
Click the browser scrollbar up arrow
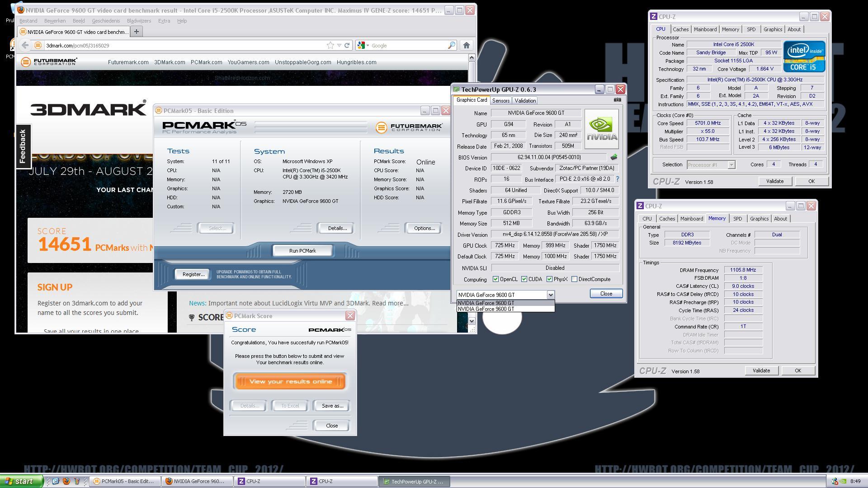coord(472,58)
